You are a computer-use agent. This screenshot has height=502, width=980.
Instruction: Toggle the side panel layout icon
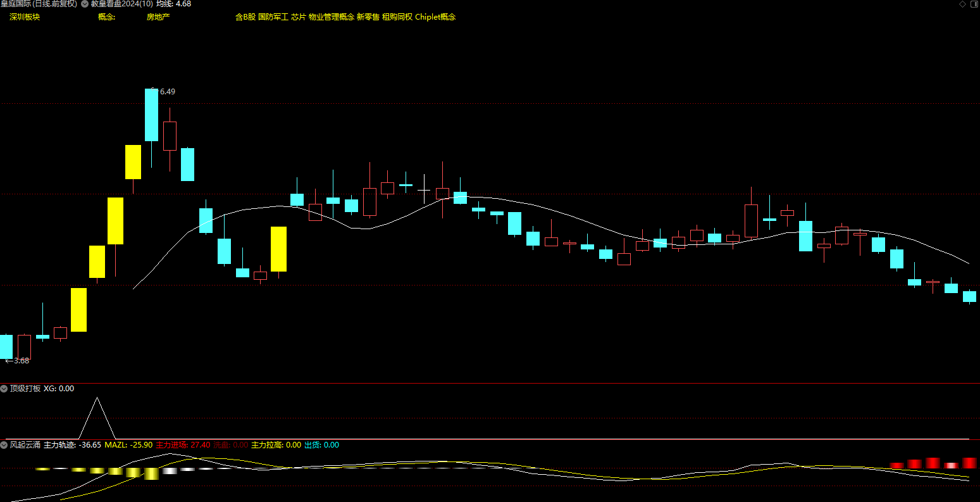973,4
